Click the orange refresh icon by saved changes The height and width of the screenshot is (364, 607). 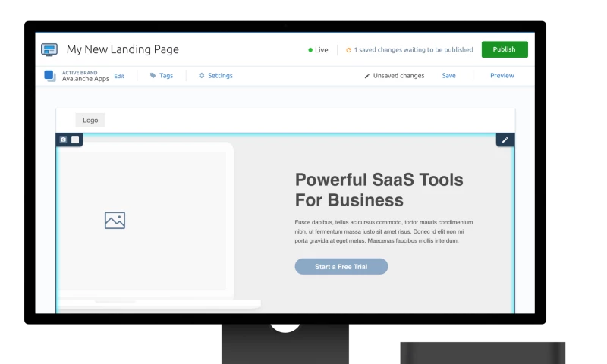(348, 50)
